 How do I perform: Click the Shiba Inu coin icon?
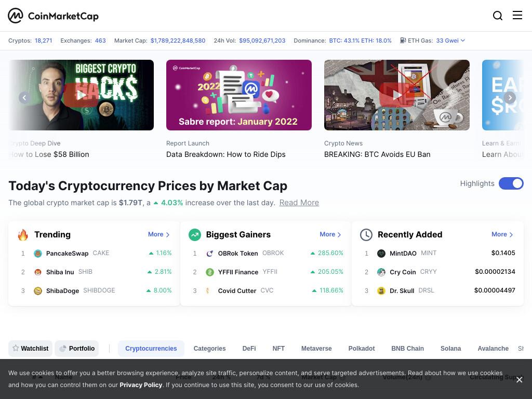[x=38, y=272]
